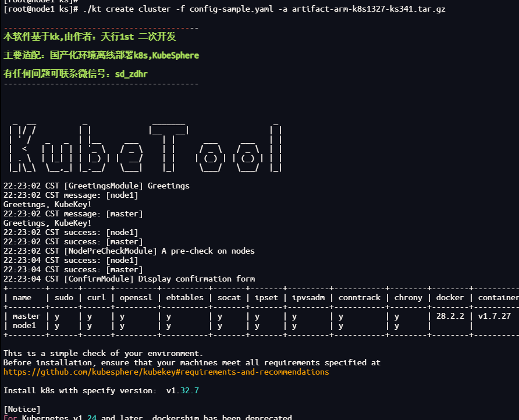Click the "[GreetingsModule] Greetings" log line
519x420 pixels.
point(97,186)
